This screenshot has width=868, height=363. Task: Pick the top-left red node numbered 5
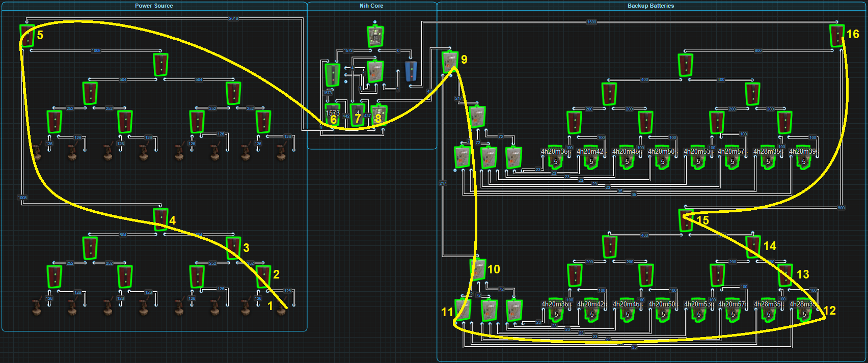click(27, 36)
